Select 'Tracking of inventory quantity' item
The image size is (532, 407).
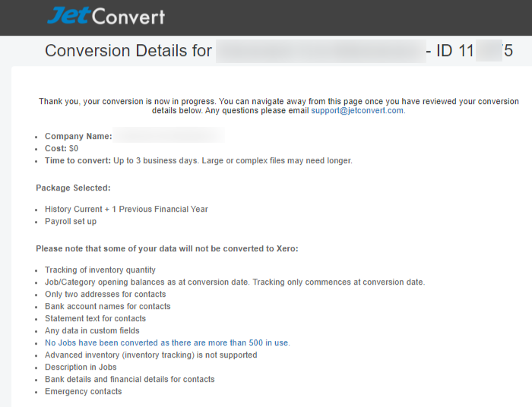tap(100, 270)
